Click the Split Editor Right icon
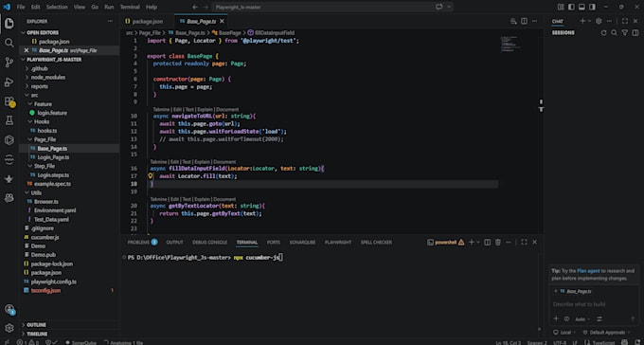644x345 pixels. coord(524,21)
